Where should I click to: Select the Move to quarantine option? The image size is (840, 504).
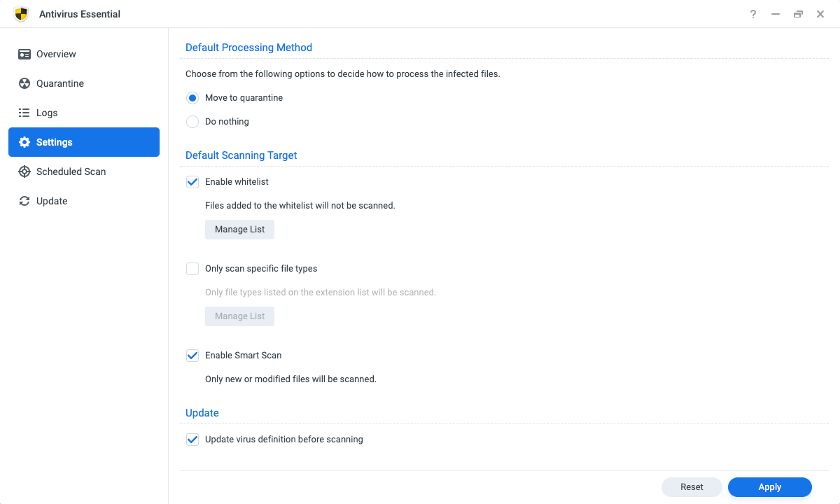pos(192,98)
